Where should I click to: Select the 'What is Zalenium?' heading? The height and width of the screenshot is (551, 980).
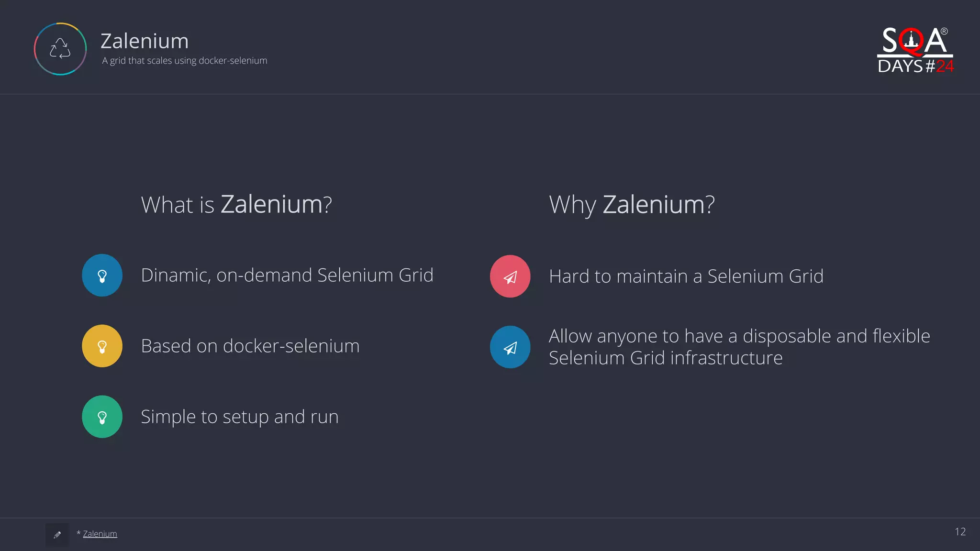(236, 205)
